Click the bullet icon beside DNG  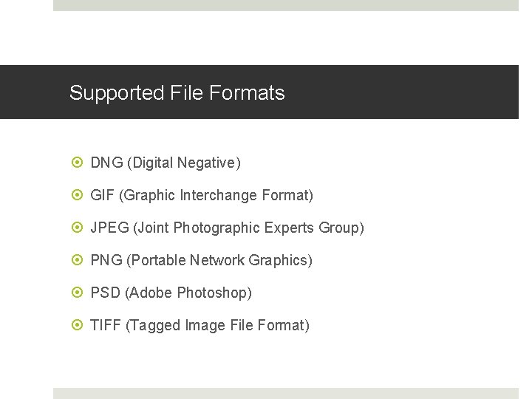[x=78, y=162]
